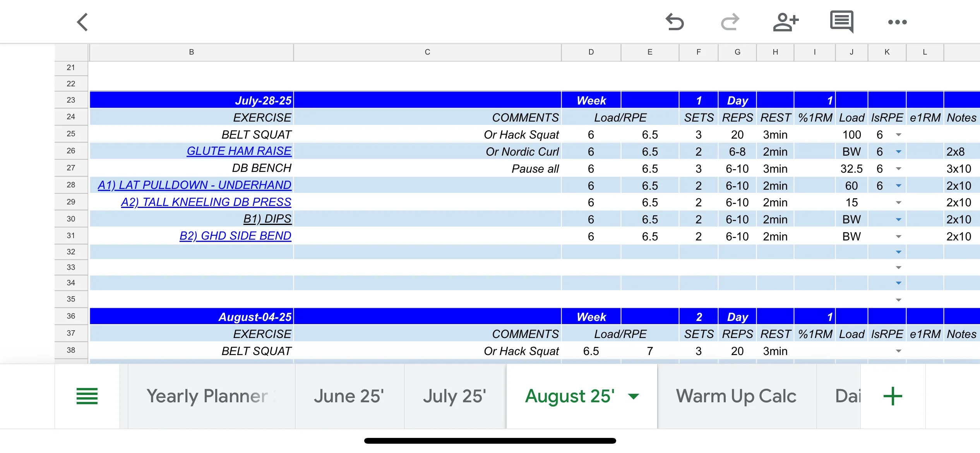Click the redo icon
Viewport: 980px width, 453px height.
click(730, 22)
